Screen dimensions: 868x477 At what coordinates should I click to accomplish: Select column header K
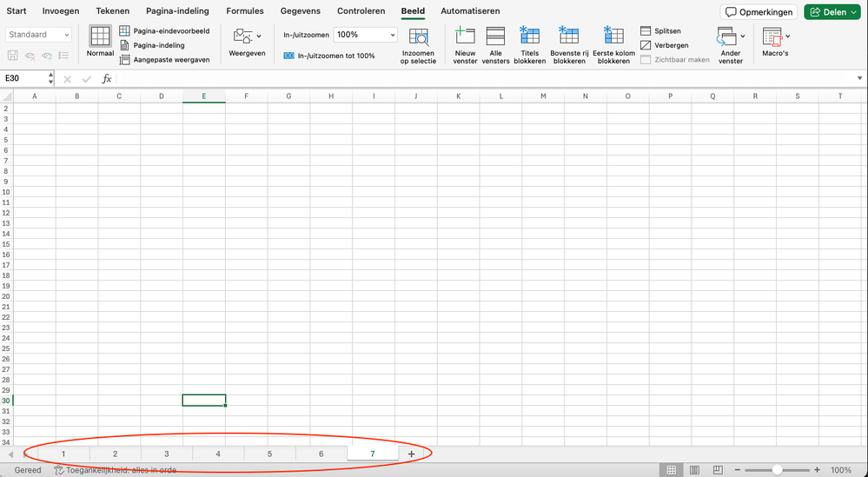pyautogui.click(x=459, y=96)
